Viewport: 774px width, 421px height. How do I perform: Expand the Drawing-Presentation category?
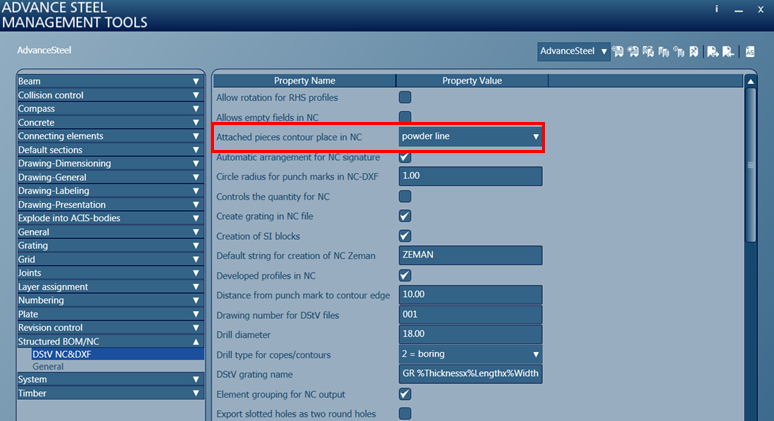point(111,204)
